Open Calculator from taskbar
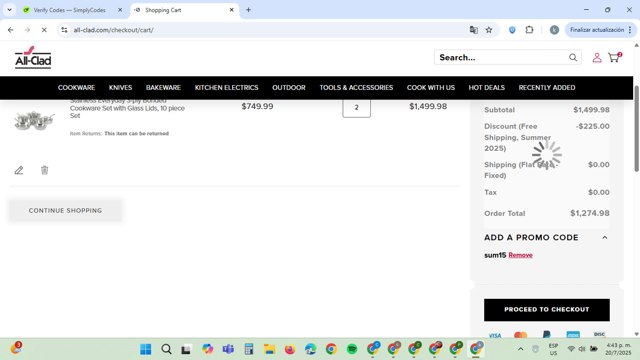Image resolution: width=640 pixels, height=360 pixels. (249, 349)
